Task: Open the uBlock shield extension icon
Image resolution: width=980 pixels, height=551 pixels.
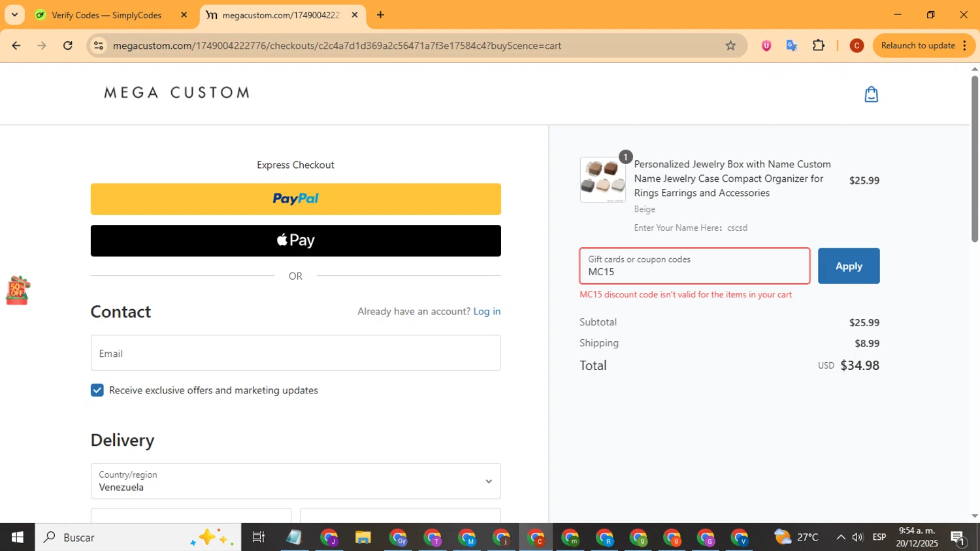Action: click(766, 46)
